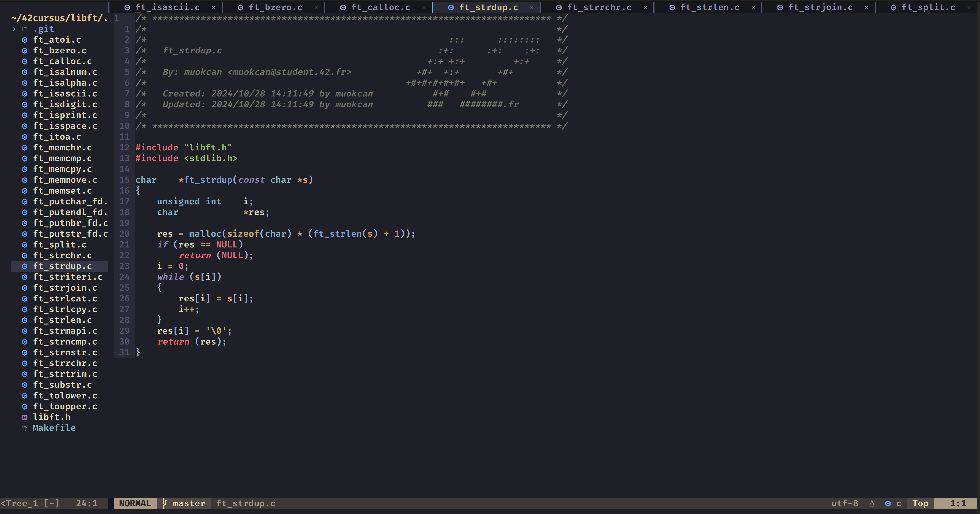Open ft_memset.c in the sidebar
Viewport: 980px width, 514px height.
pyautogui.click(x=62, y=190)
